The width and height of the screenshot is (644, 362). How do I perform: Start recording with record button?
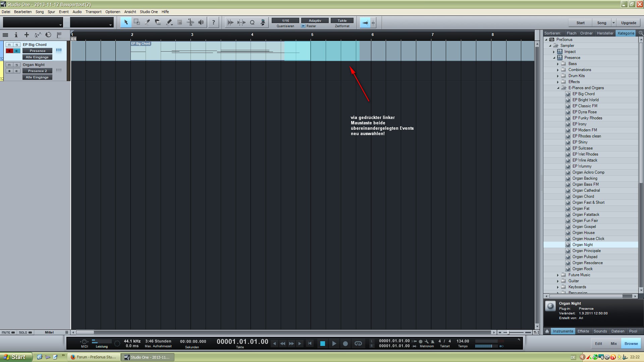[345, 344]
